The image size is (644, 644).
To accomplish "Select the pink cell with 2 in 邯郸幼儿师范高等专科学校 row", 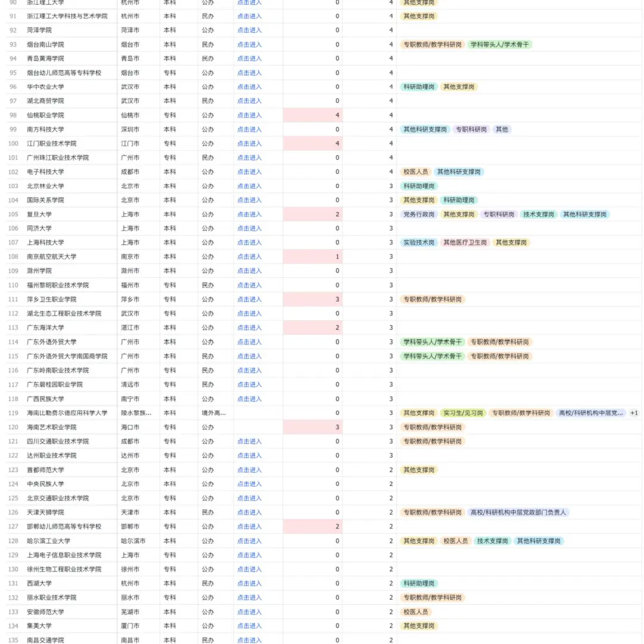I will pyautogui.click(x=312, y=527).
